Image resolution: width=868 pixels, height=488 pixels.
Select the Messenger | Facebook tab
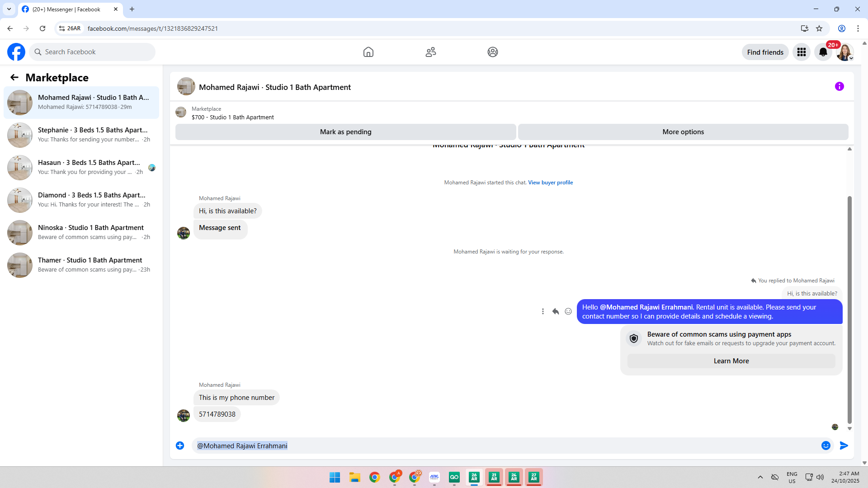click(66, 9)
